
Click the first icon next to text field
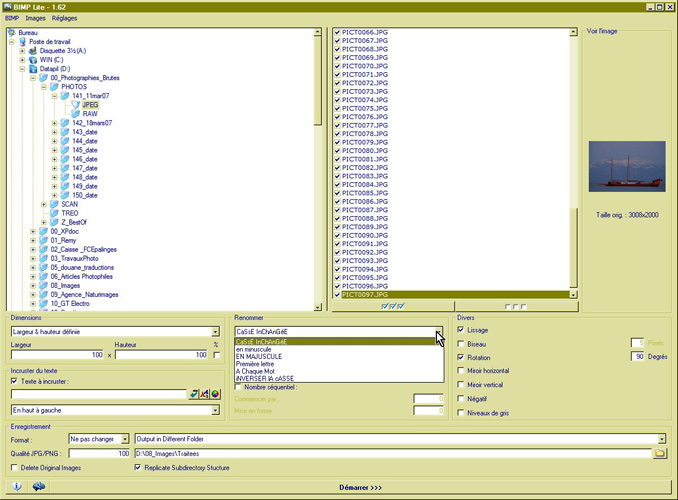click(194, 394)
